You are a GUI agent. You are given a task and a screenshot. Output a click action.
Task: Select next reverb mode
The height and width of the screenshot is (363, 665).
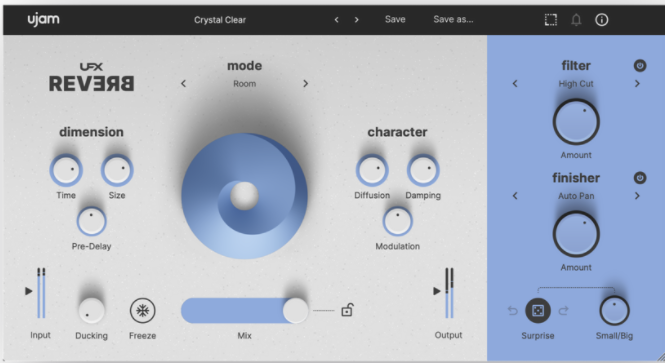305,84
